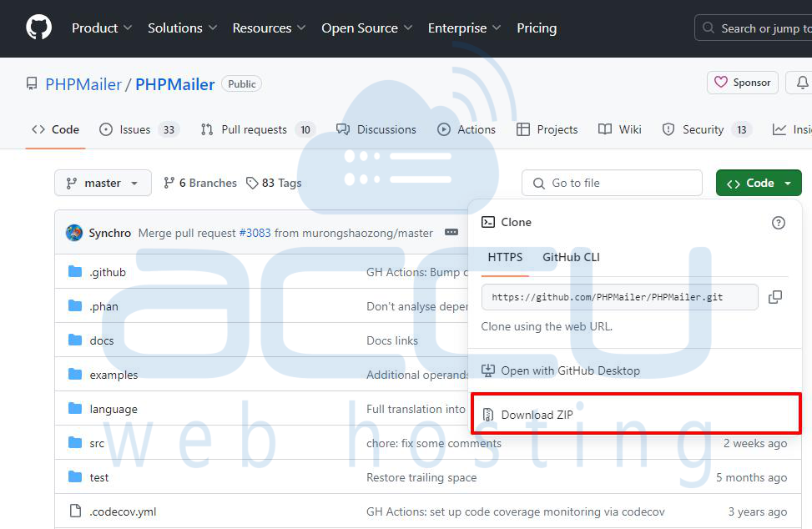Screen dimensions: 812x529
Task: Copy the clone URL to clipboard
Action: point(775,297)
